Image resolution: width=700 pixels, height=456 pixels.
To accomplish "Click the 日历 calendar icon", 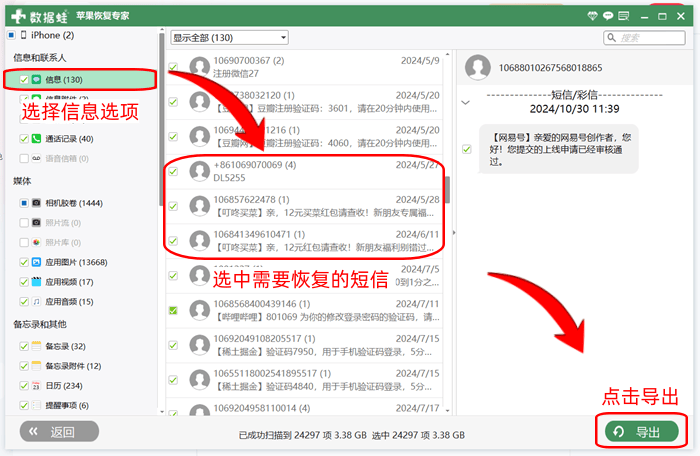I will tap(36, 385).
